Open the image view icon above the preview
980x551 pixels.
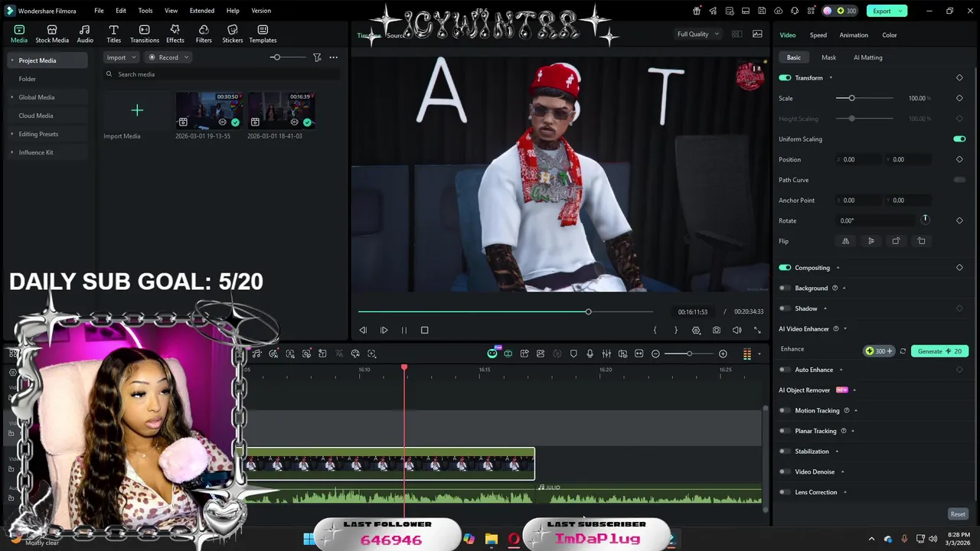coord(757,34)
